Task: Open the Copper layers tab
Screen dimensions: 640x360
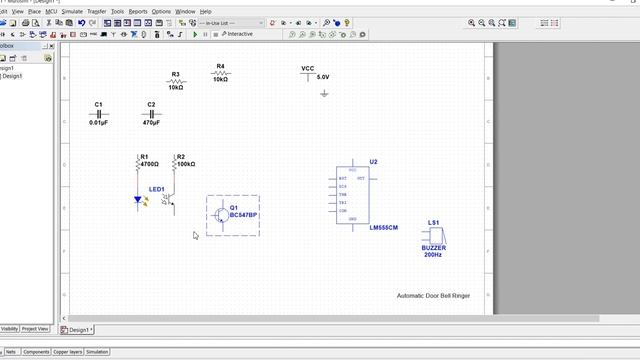Action: [x=68, y=352]
